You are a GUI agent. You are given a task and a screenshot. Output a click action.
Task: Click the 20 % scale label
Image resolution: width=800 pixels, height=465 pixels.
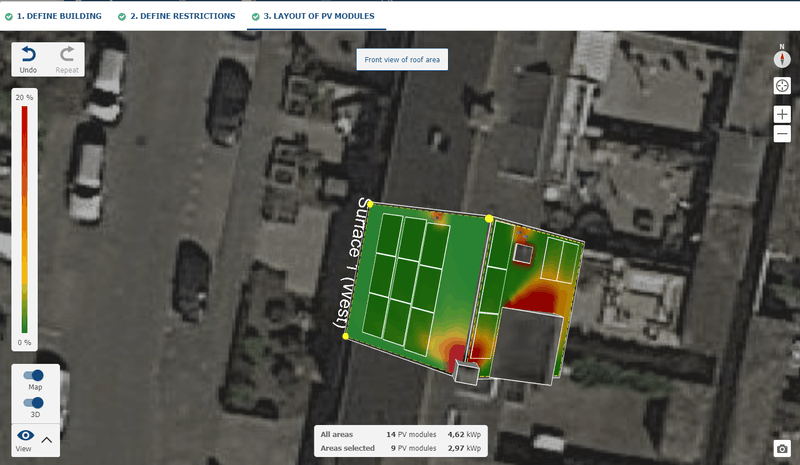point(24,97)
